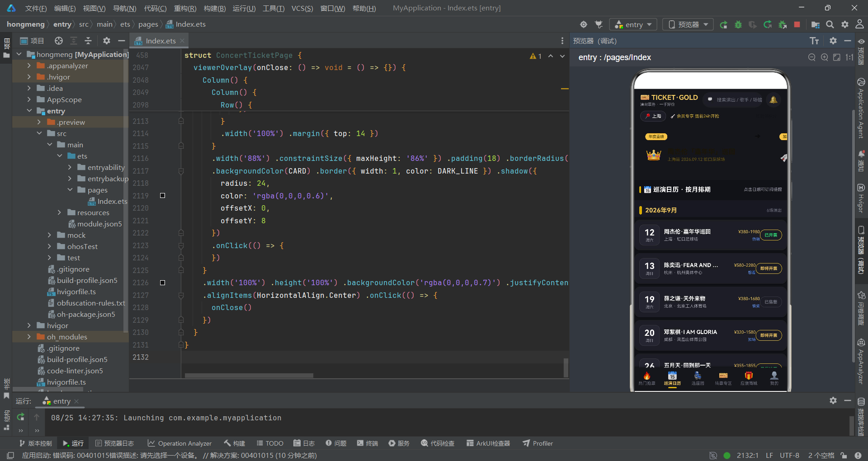Image resolution: width=868 pixels, height=461 pixels.
Task: Click color swatch for rgba(0,0,0,0.7) line 2126
Action: coord(162,282)
